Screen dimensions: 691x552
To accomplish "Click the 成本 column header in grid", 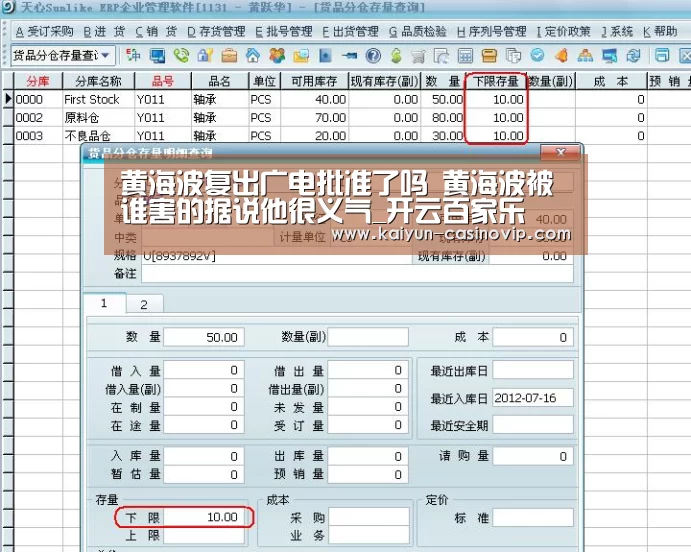I will (x=610, y=81).
